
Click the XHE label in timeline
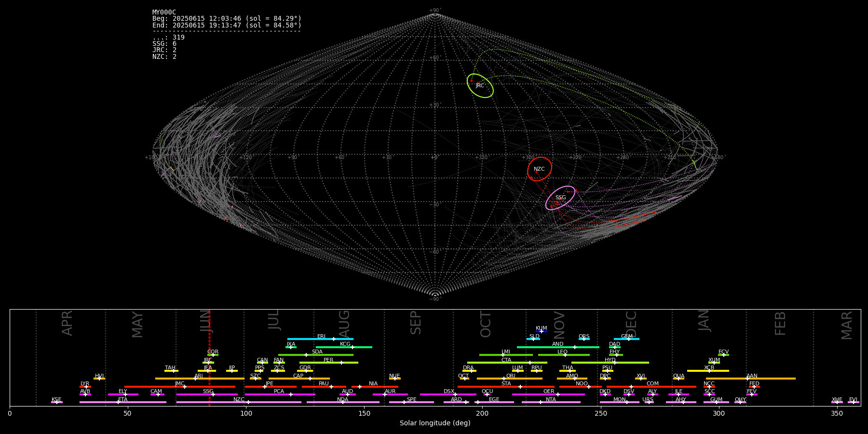coord(837,400)
